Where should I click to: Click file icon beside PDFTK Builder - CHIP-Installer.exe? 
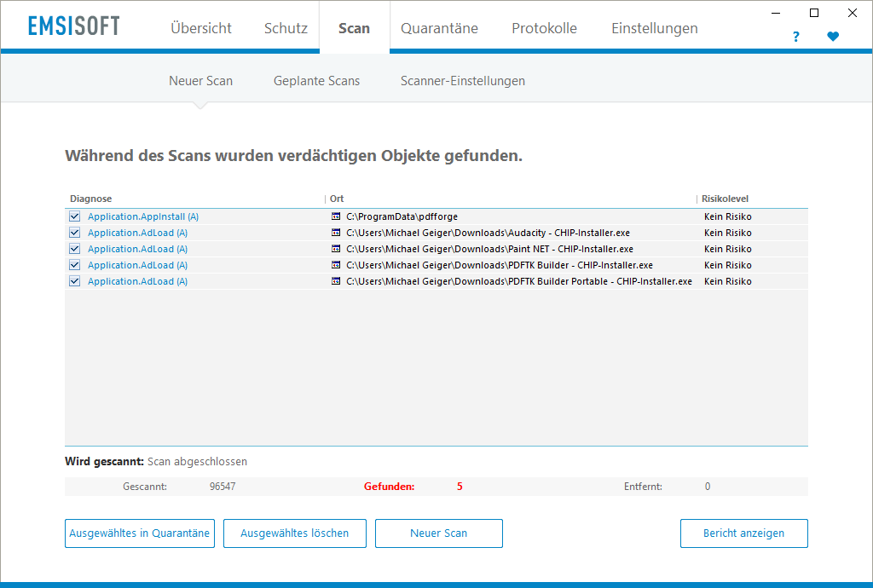coord(336,265)
